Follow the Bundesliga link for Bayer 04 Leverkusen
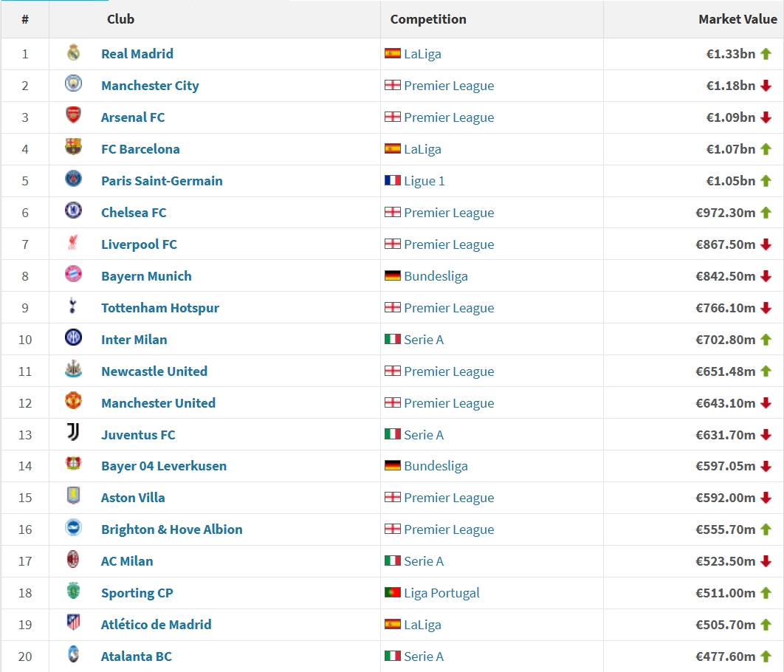 [x=436, y=466]
